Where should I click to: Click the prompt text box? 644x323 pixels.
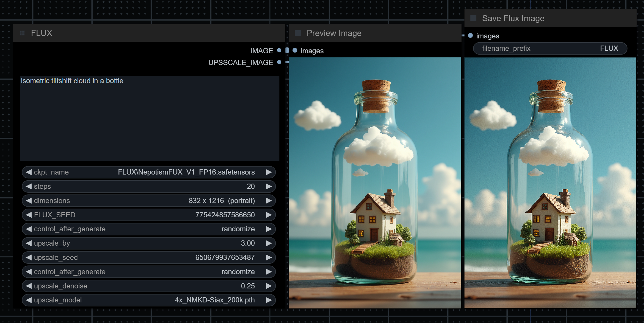click(149, 119)
